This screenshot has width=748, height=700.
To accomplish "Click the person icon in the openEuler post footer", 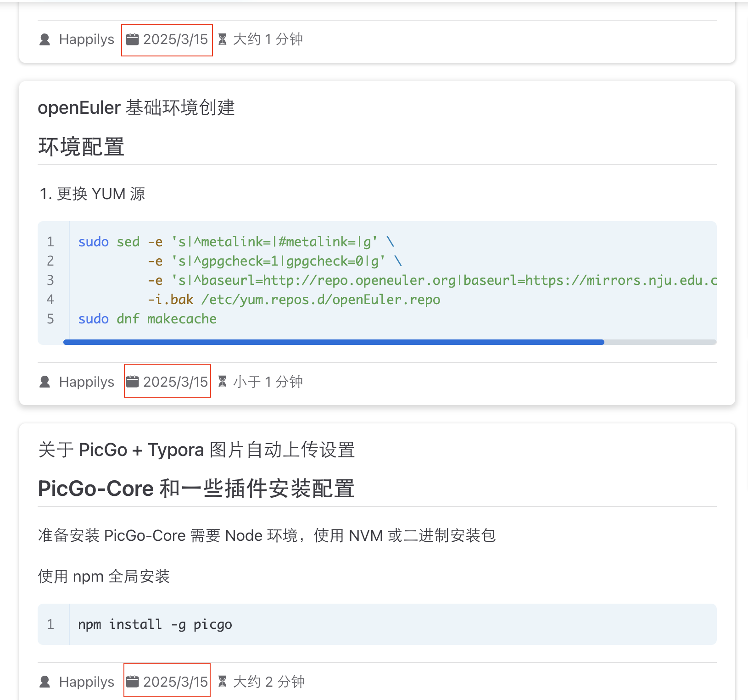I will tap(45, 382).
